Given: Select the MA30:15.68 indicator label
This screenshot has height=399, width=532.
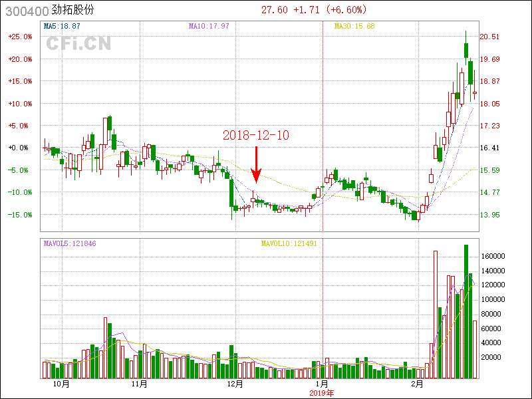Looking at the screenshot, I should coord(354,26).
